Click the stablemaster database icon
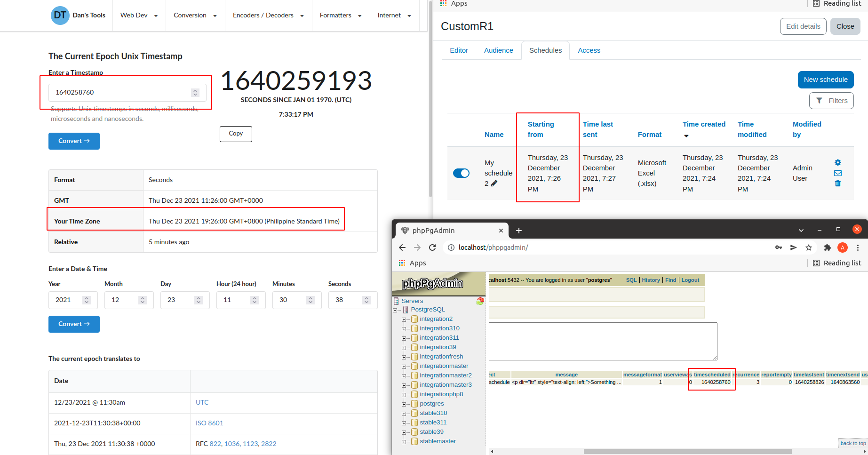The height and width of the screenshot is (455, 868). click(414, 441)
